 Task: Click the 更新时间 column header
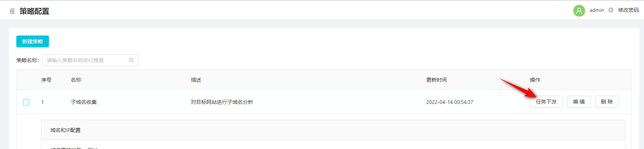(x=437, y=80)
